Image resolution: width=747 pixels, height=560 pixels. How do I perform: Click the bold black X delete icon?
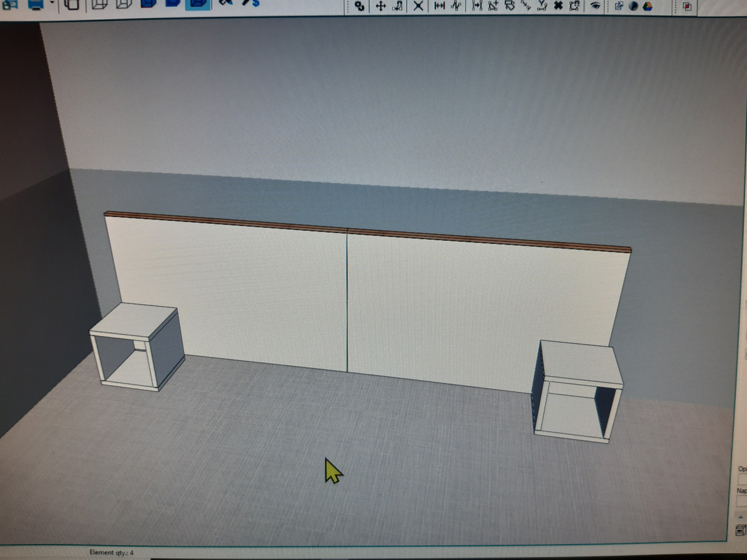558,6
